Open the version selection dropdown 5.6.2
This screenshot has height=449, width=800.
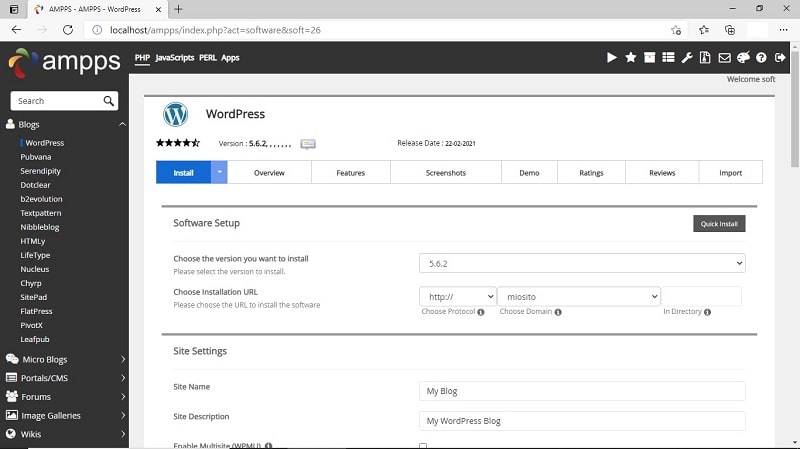[x=582, y=263]
